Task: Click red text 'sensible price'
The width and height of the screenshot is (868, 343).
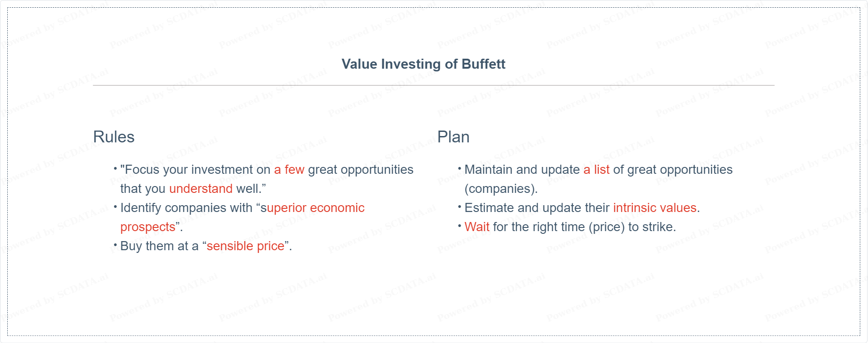Action: click(246, 246)
